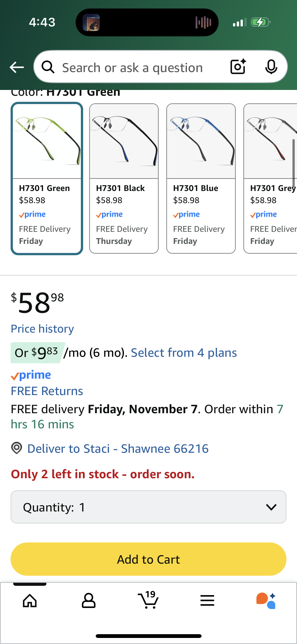297x644 pixels.
Task: Select the H7301 Green color option
Action: pos(47,178)
